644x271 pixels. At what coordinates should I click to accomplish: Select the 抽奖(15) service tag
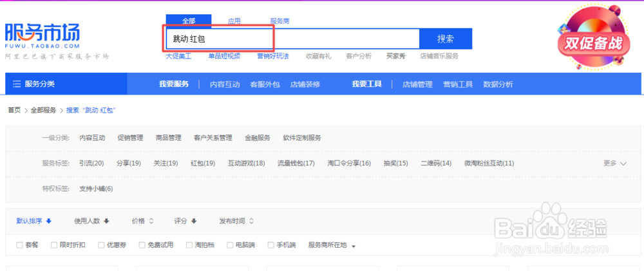pyautogui.click(x=395, y=164)
